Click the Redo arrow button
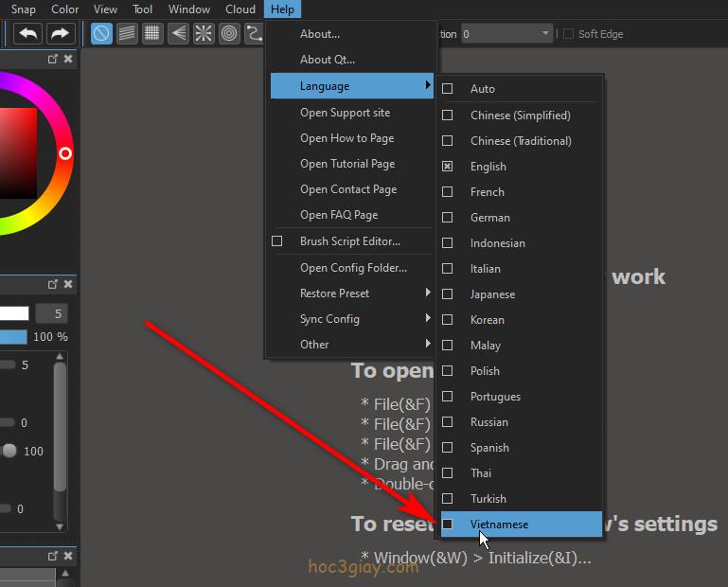The image size is (728, 587). pyautogui.click(x=60, y=34)
